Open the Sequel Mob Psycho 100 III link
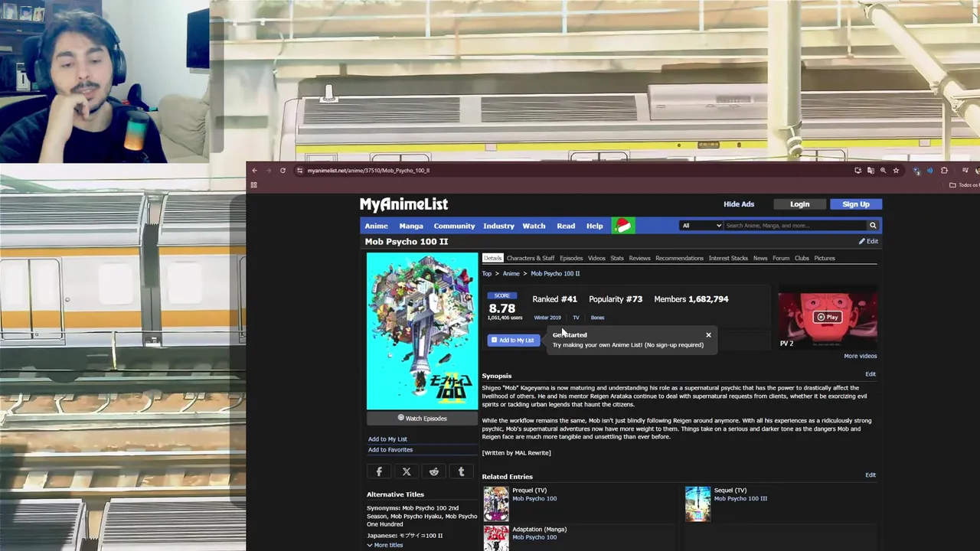The width and height of the screenshot is (980, 551). click(740, 499)
